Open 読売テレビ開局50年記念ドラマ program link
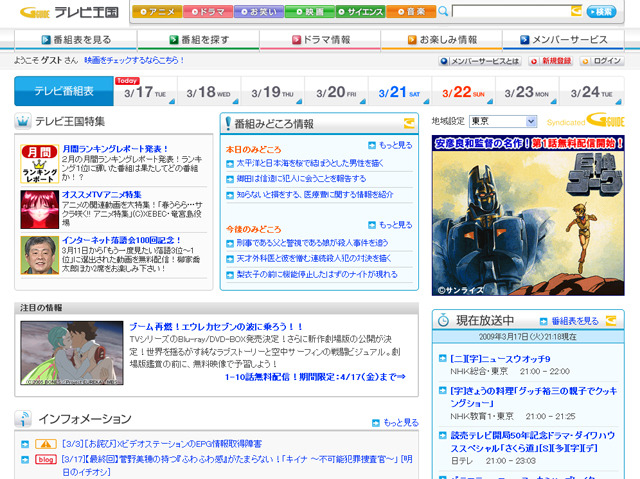640x479 pixels. tap(533, 442)
